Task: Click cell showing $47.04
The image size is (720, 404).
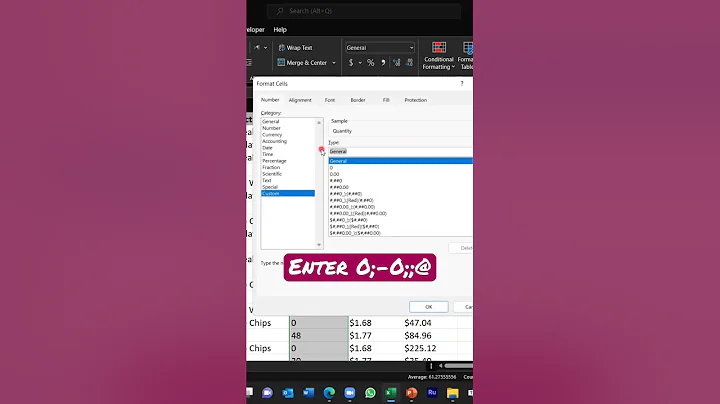Action: 430,323
